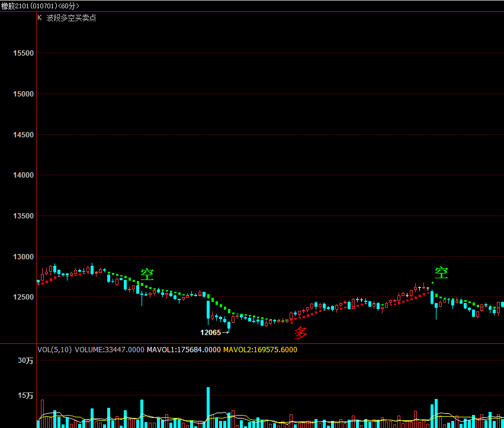This screenshot has width=504, height=428.
Task: Click the 15500 price axis label
Action: [x=23, y=53]
